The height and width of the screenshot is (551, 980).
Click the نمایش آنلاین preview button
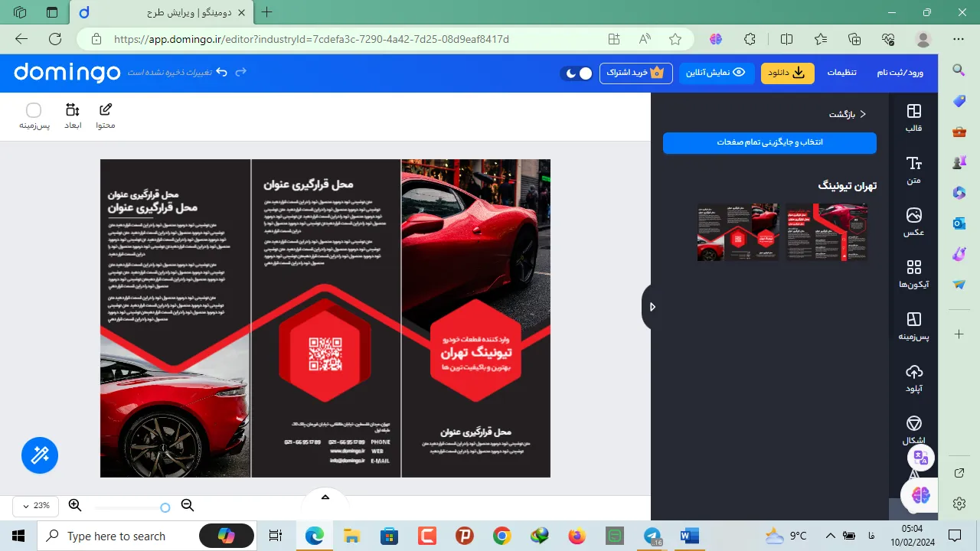(x=716, y=73)
